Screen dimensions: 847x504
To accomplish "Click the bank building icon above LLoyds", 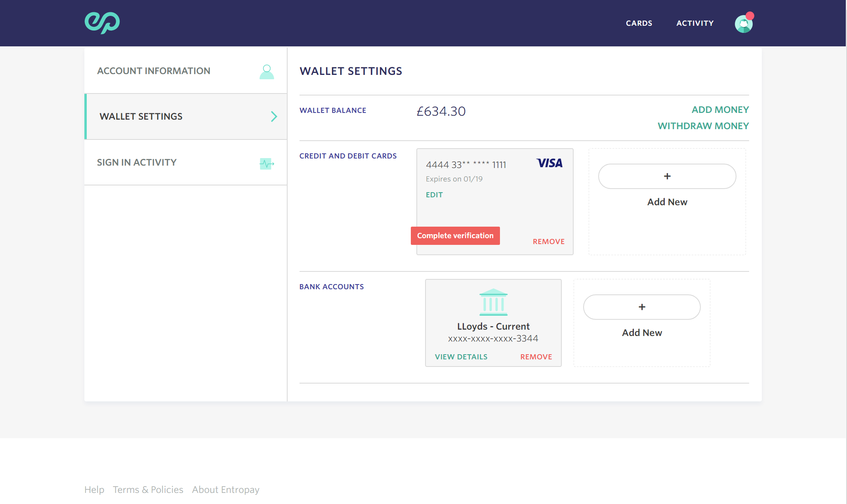I will click(493, 302).
